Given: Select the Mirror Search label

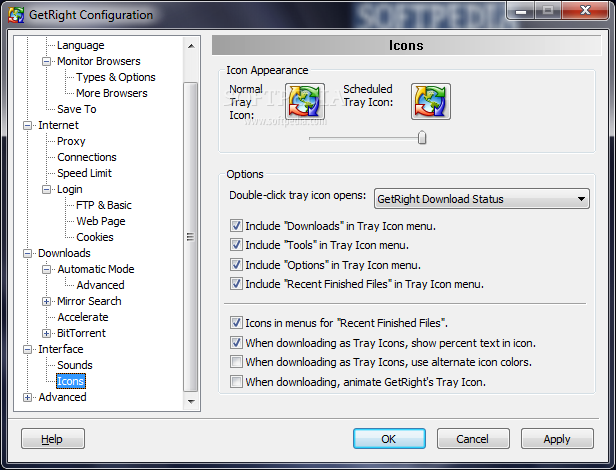Looking at the screenshot, I should point(89,301).
